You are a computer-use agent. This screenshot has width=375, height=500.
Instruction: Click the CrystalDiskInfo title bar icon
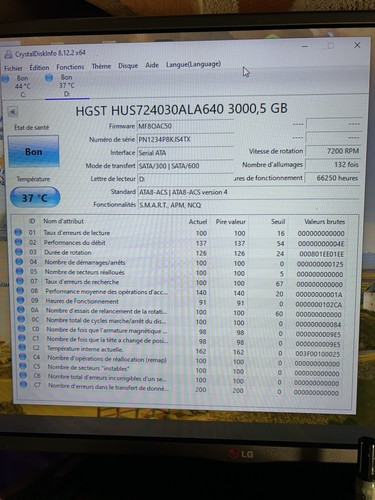[x=9, y=54]
